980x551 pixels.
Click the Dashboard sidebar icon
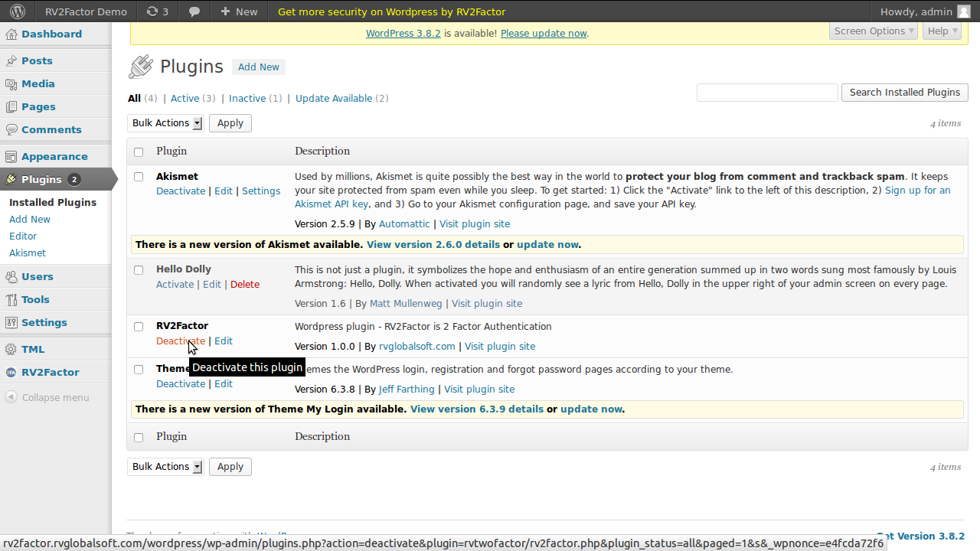pyautogui.click(x=11, y=34)
